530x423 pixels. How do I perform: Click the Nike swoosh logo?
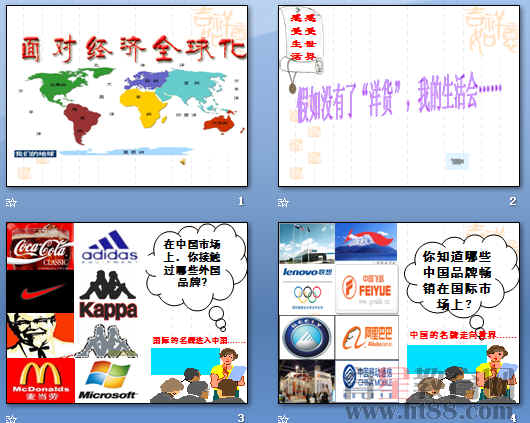pyautogui.click(x=40, y=291)
